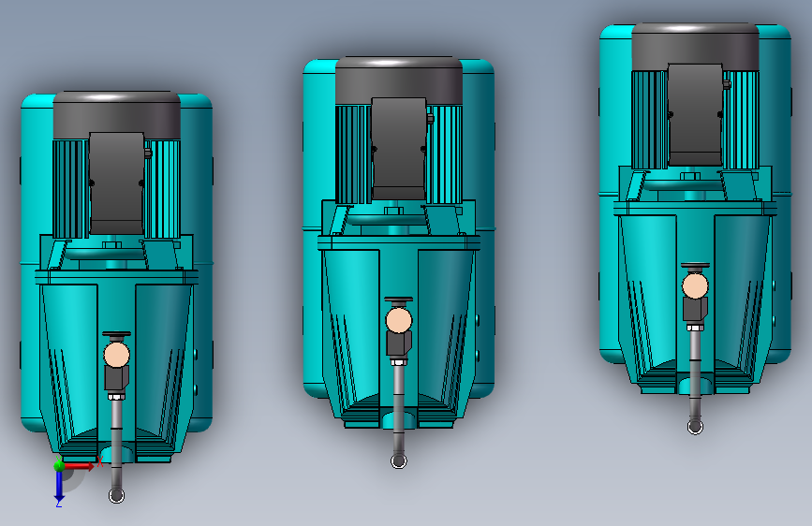This screenshot has width=812, height=526.
Task: Pick the peach sphere on the rightmost unit
Action: click(x=695, y=285)
